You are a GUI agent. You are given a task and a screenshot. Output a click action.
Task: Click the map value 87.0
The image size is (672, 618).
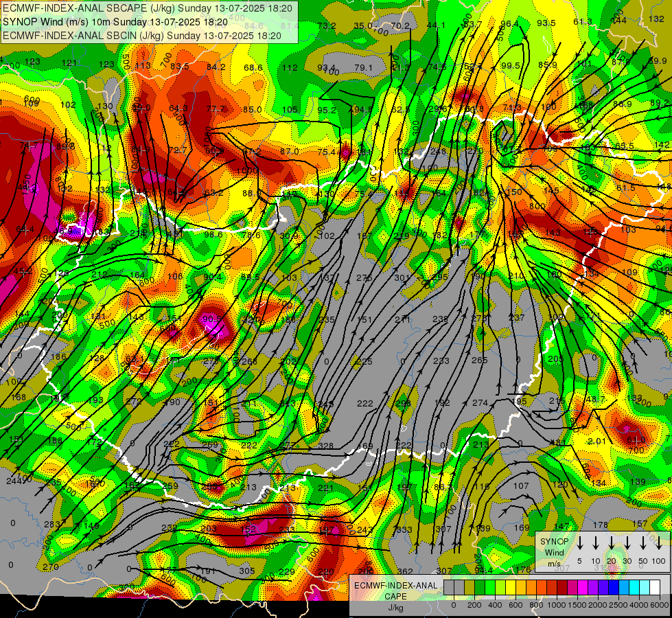point(290,151)
